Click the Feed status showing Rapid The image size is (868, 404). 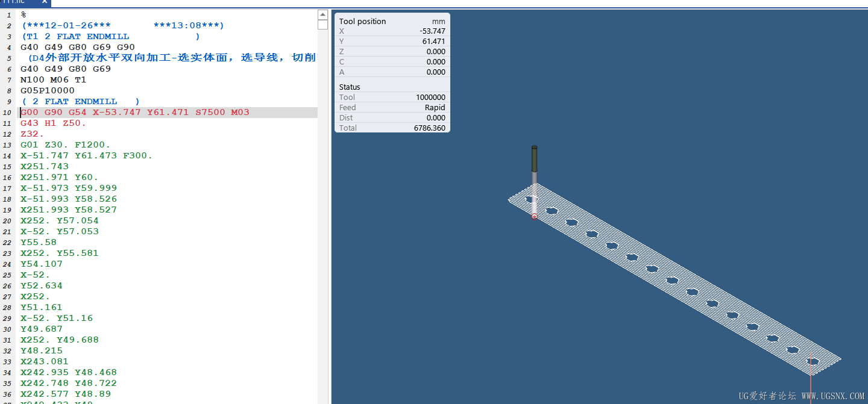pos(435,108)
